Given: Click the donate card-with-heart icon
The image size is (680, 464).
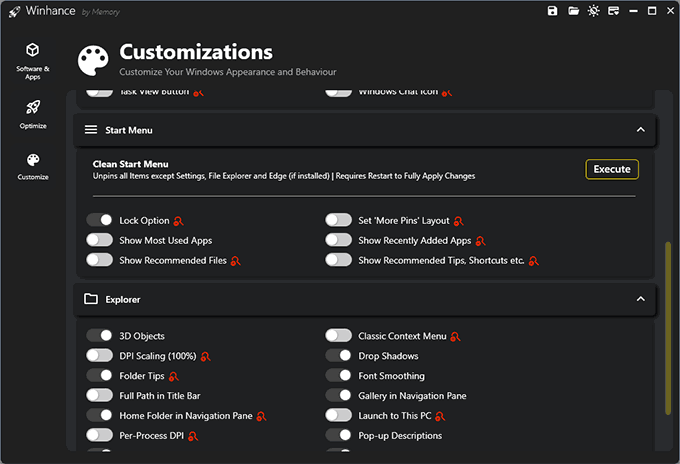Looking at the screenshot, I should [613, 11].
